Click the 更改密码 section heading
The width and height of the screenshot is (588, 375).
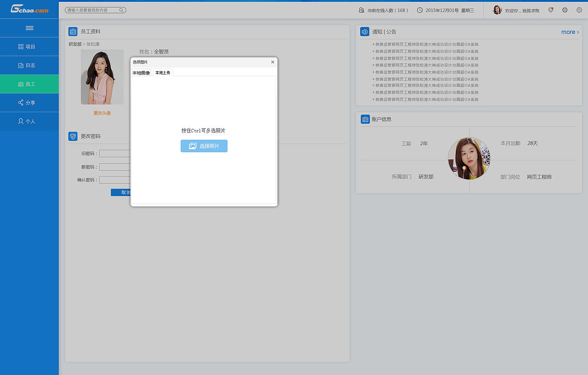[x=90, y=136]
